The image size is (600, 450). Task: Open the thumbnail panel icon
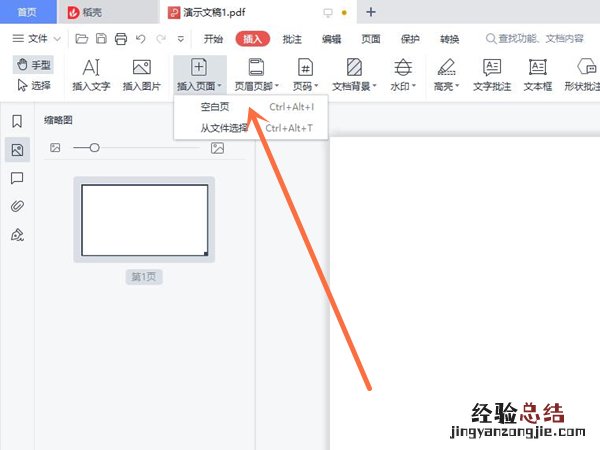click(x=17, y=150)
